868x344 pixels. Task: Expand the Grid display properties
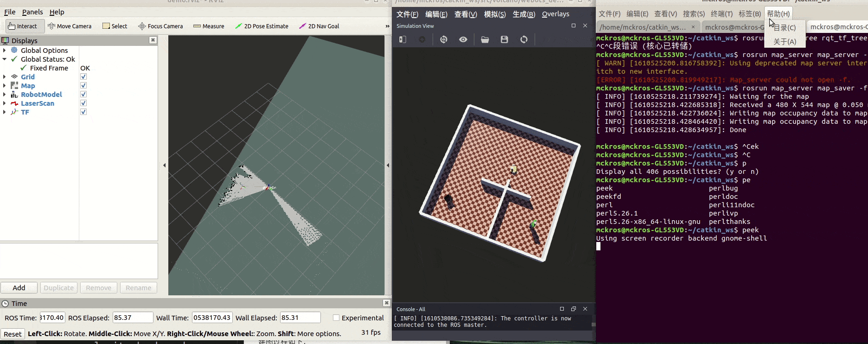click(x=5, y=76)
